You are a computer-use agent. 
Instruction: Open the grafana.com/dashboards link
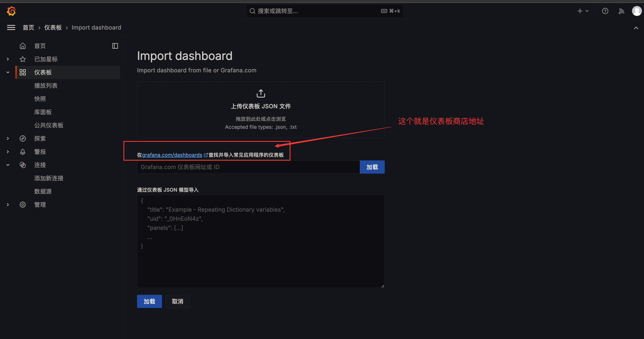point(172,155)
